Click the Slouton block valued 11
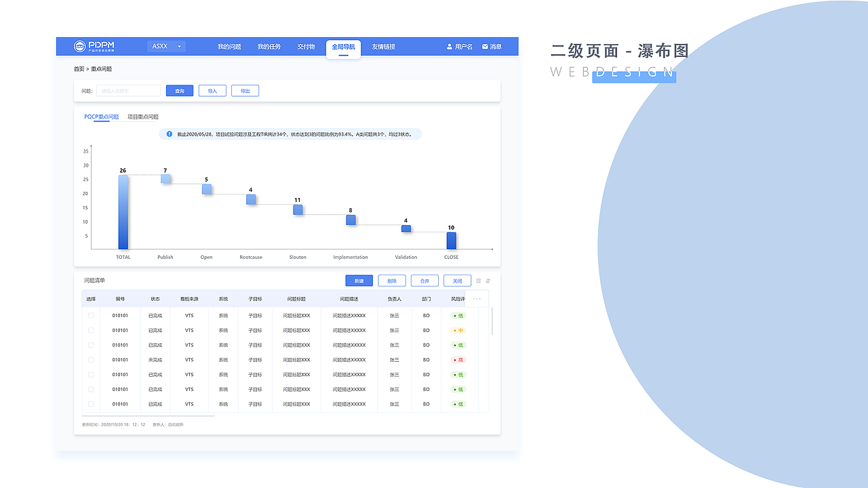Image resolution: width=868 pixels, height=488 pixels. (298, 210)
